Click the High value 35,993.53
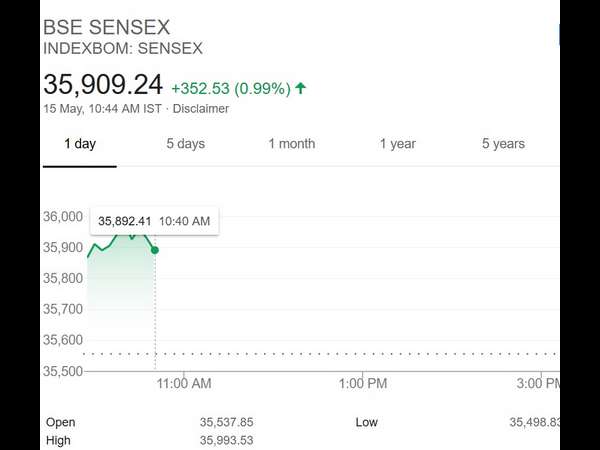Image resolution: width=600 pixels, height=450 pixels. [227, 440]
